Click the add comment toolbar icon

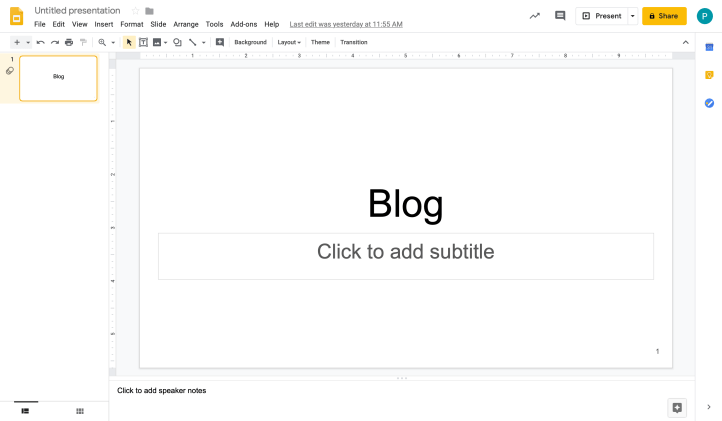(x=219, y=42)
